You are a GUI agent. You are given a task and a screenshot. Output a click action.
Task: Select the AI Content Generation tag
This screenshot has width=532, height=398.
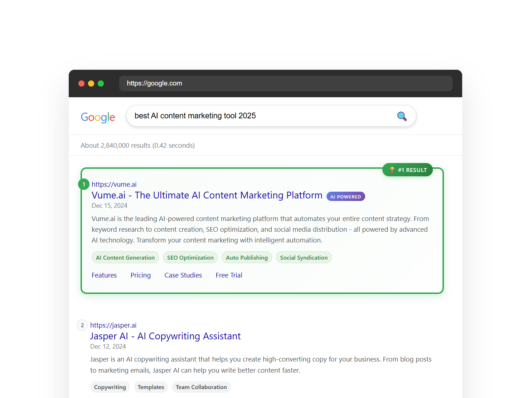(125, 257)
